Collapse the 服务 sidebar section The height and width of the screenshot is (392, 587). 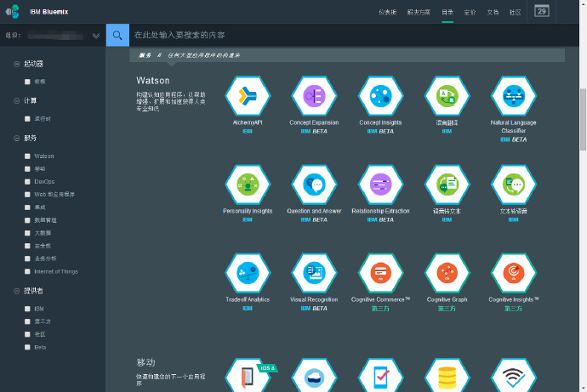pos(16,139)
